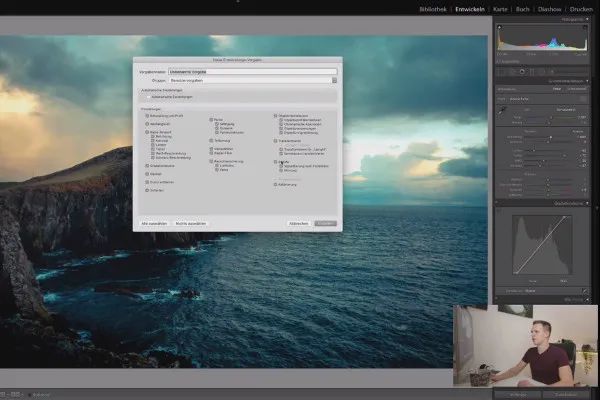Toggle highlight clipping triangle in histogram
Viewport: 600px width, 400px height.
585,27
